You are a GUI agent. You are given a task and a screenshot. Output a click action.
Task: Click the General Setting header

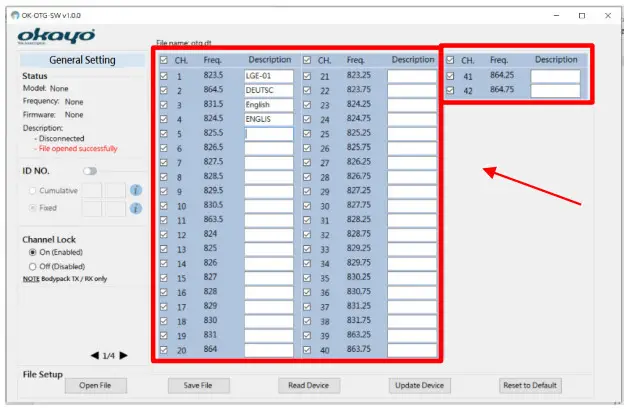(82, 60)
